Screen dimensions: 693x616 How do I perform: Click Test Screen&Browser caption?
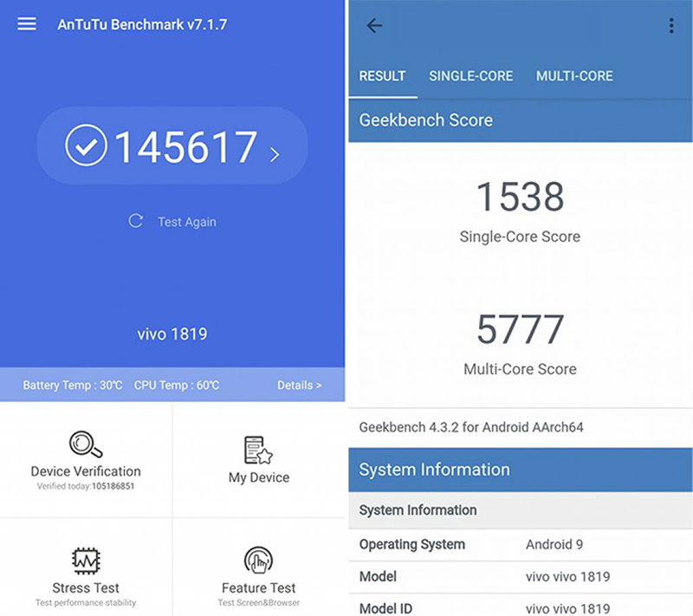pos(258,603)
